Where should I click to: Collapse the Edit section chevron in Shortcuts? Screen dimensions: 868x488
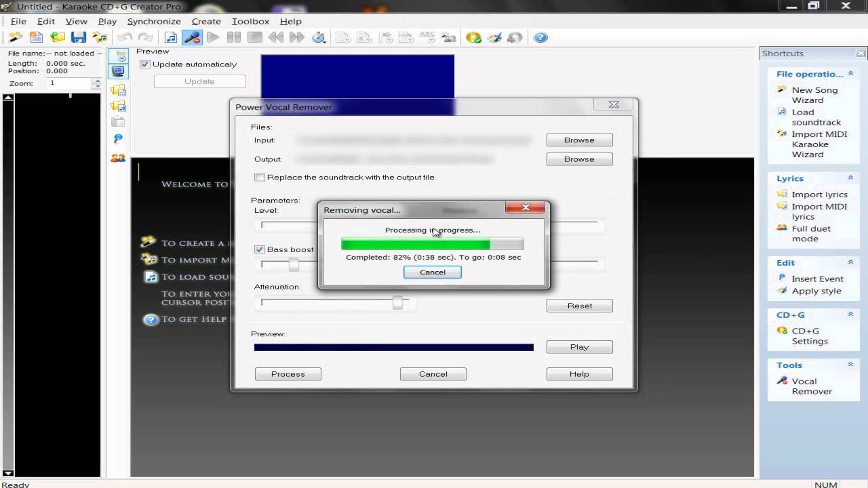click(850, 262)
